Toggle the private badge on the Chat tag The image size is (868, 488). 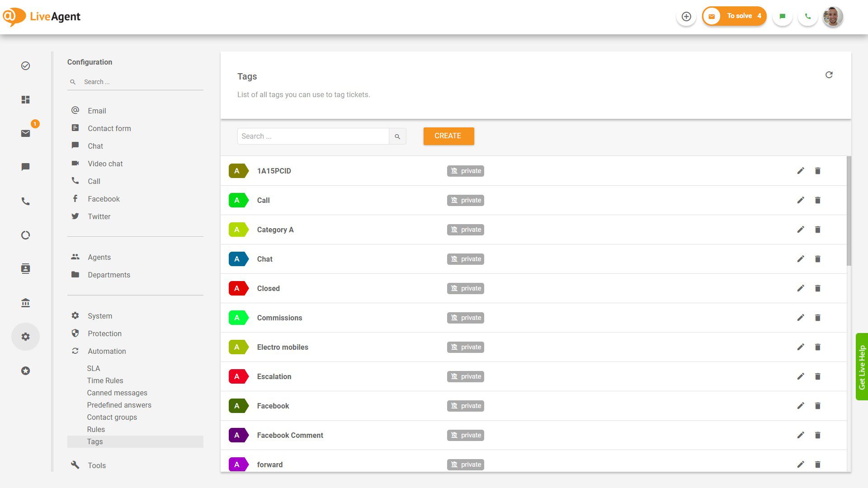pyautogui.click(x=465, y=259)
